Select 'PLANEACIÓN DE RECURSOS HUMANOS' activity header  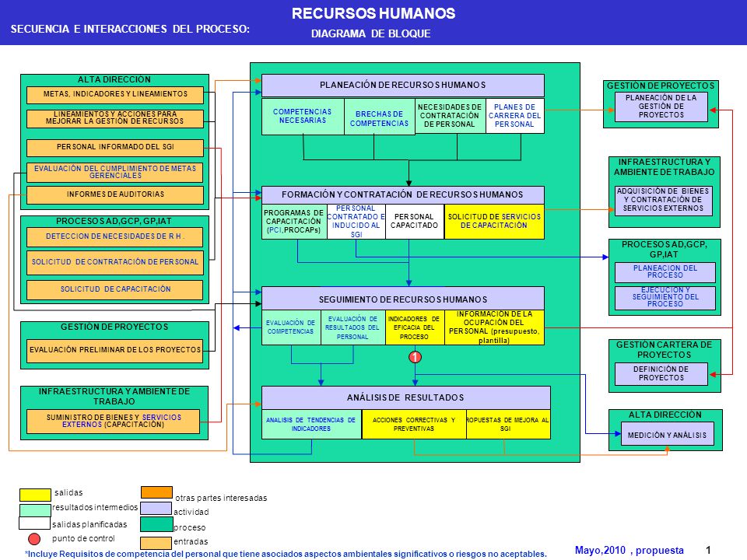coord(402,86)
